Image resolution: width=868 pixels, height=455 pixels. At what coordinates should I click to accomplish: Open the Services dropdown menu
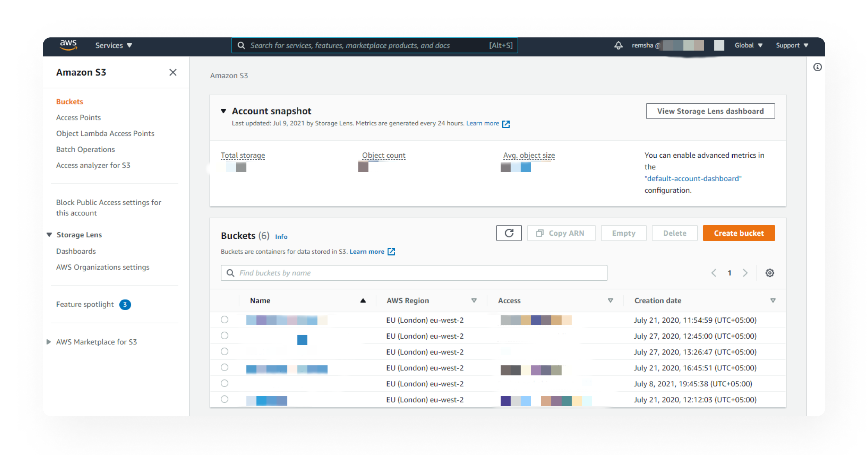tap(113, 45)
